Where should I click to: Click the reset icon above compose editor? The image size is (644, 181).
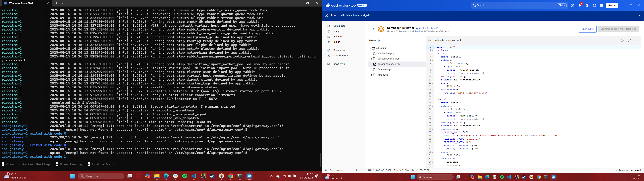pos(622,41)
